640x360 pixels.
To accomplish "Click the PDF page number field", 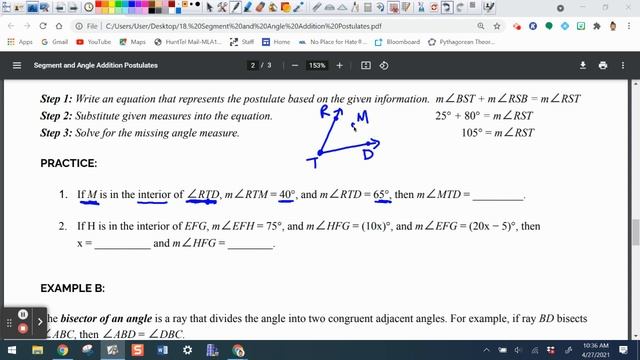I will pyautogui.click(x=253, y=65).
